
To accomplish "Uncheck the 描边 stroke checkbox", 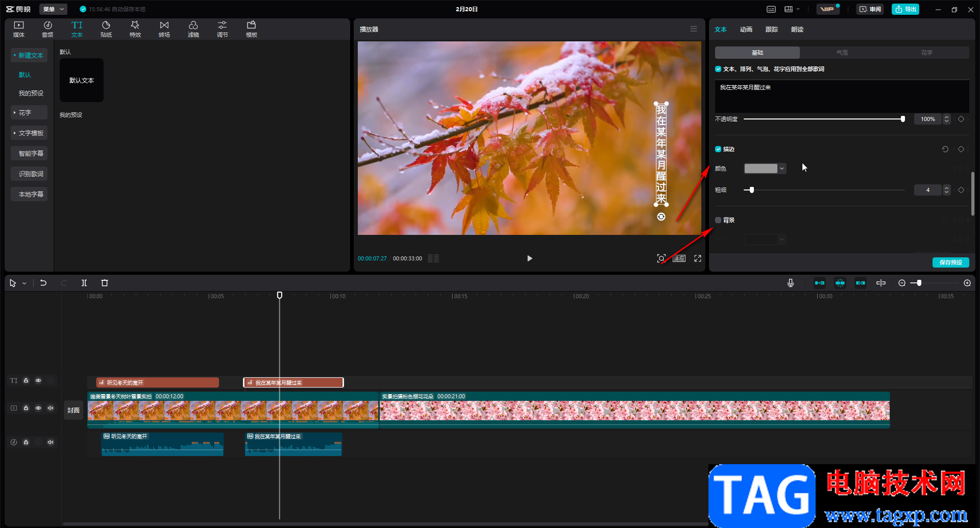I will (x=718, y=149).
